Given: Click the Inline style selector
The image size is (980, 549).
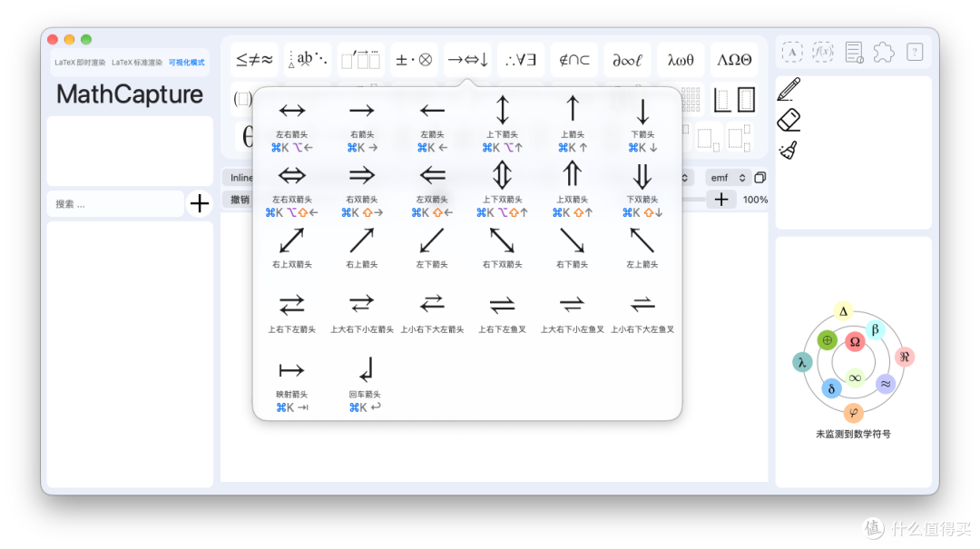Looking at the screenshot, I should (240, 178).
